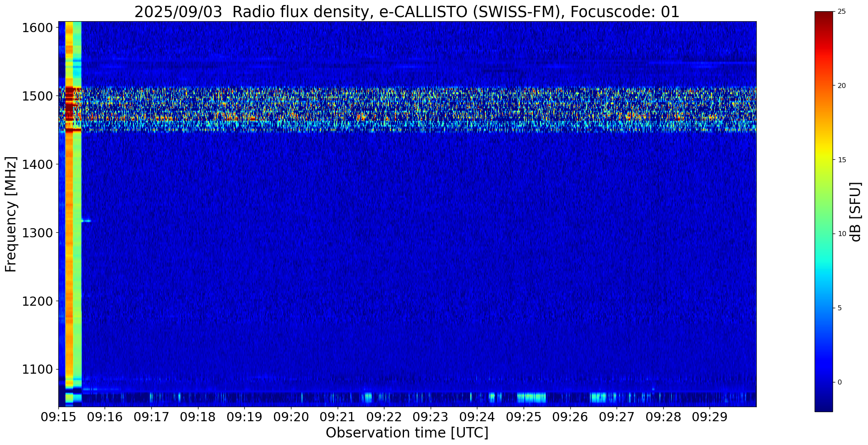Click the 09:19 time tick label
This screenshot has width=868, height=445.
(x=245, y=417)
